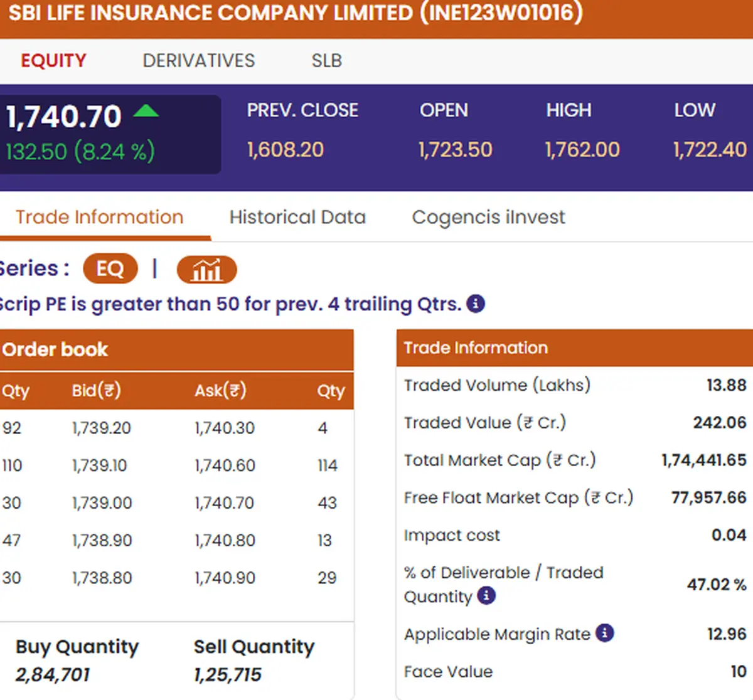Select the EQ series pill
The height and width of the screenshot is (700, 753).
coord(110,269)
